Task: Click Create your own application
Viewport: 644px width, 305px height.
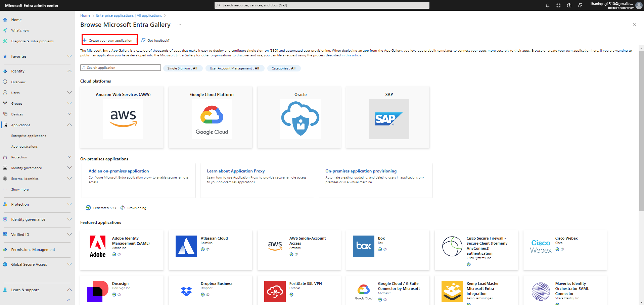Action: [110, 40]
